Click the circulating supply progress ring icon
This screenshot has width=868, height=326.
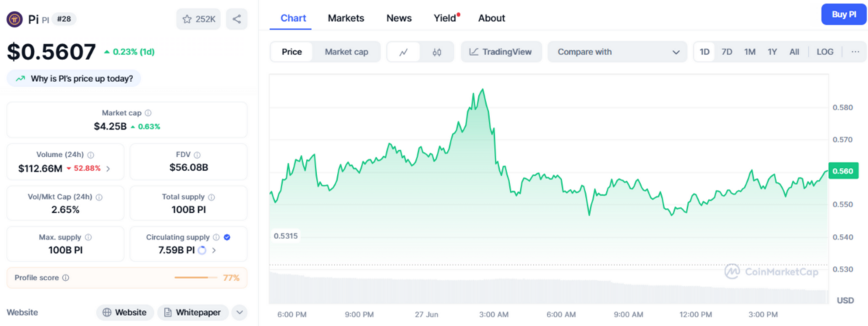click(x=202, y=251)
